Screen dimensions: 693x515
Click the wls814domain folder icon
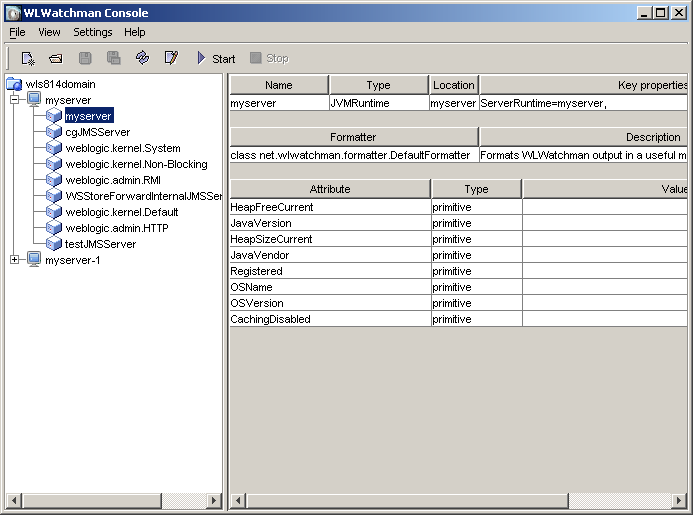coord(14,84)
